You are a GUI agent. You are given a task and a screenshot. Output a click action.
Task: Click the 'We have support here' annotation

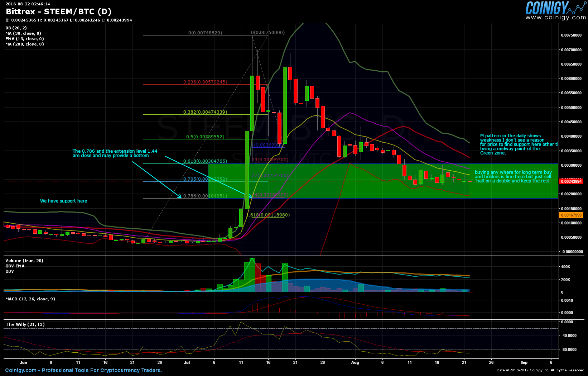point(63,201)
